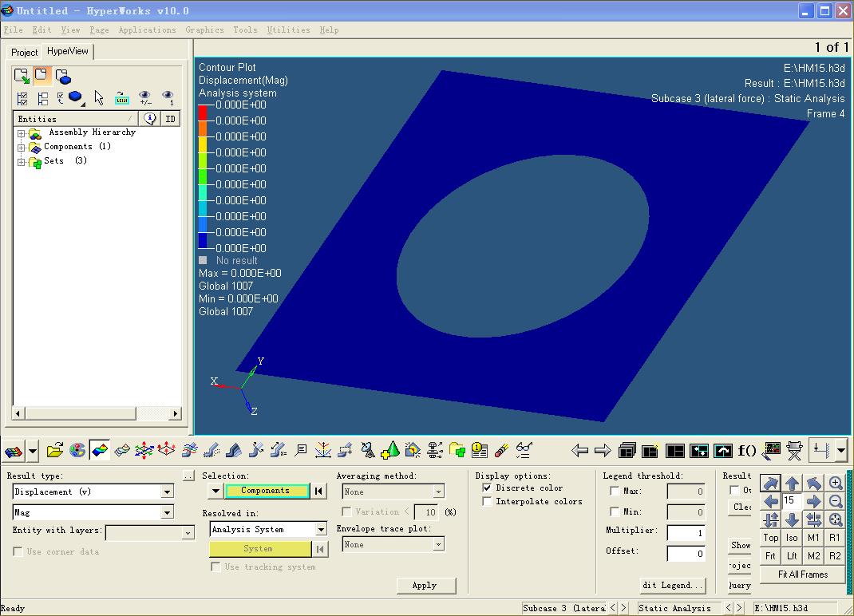
Task: Click the open folder Load Model icon
Action: pos(54,451)
